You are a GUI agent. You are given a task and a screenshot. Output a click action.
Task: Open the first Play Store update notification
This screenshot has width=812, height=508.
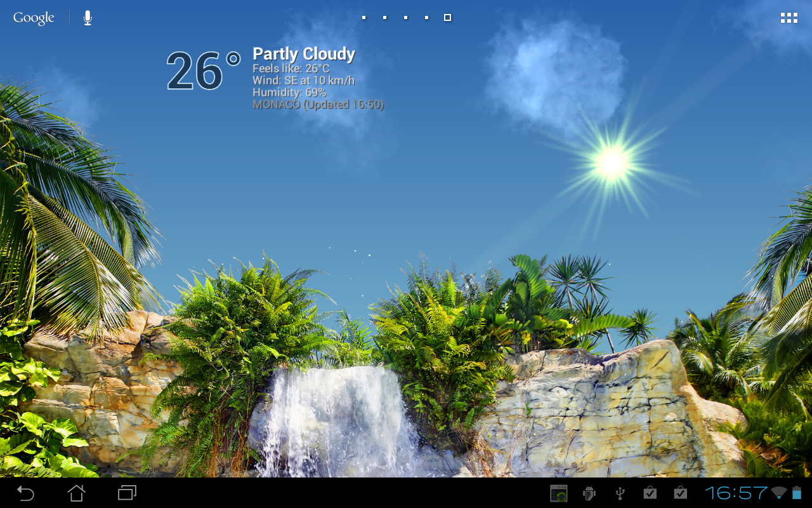click(650, 493)
